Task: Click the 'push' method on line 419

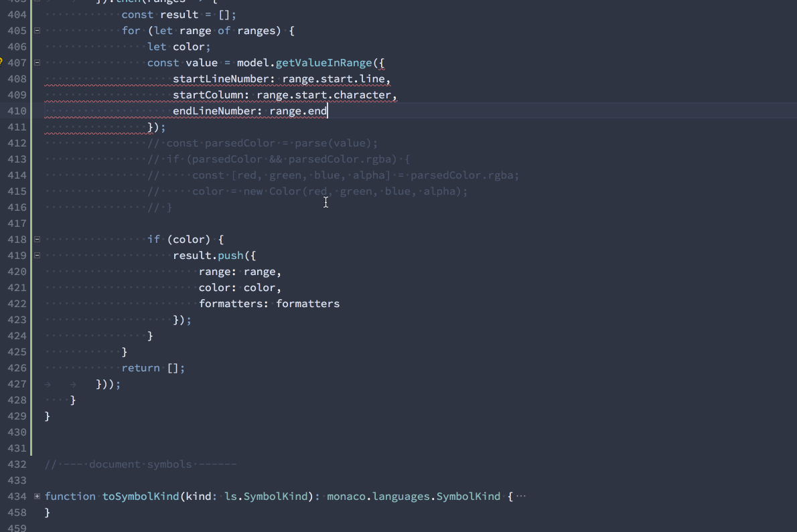Action: [x=230, y=256]
